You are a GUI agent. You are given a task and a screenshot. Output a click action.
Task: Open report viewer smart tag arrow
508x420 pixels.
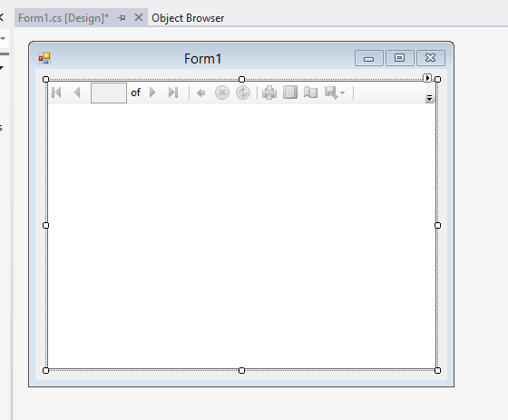point(427,78)
